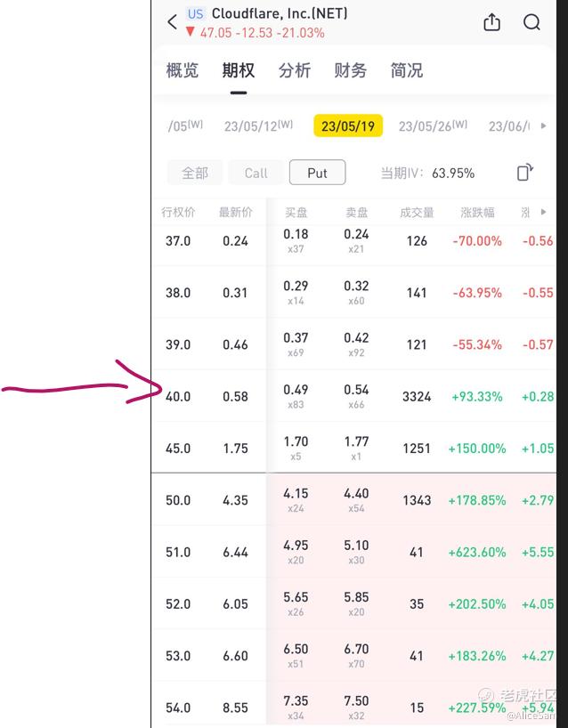This screenshot has width=568, height=728.
Task: Choose the Call filter button
Action: point(256,173)
